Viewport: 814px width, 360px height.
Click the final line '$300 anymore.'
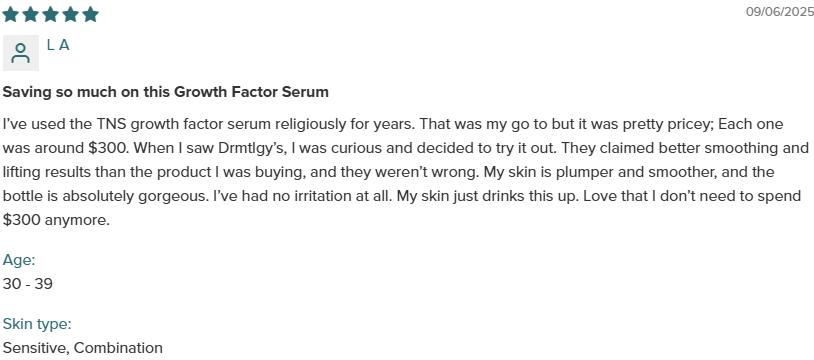click(56, 220)
